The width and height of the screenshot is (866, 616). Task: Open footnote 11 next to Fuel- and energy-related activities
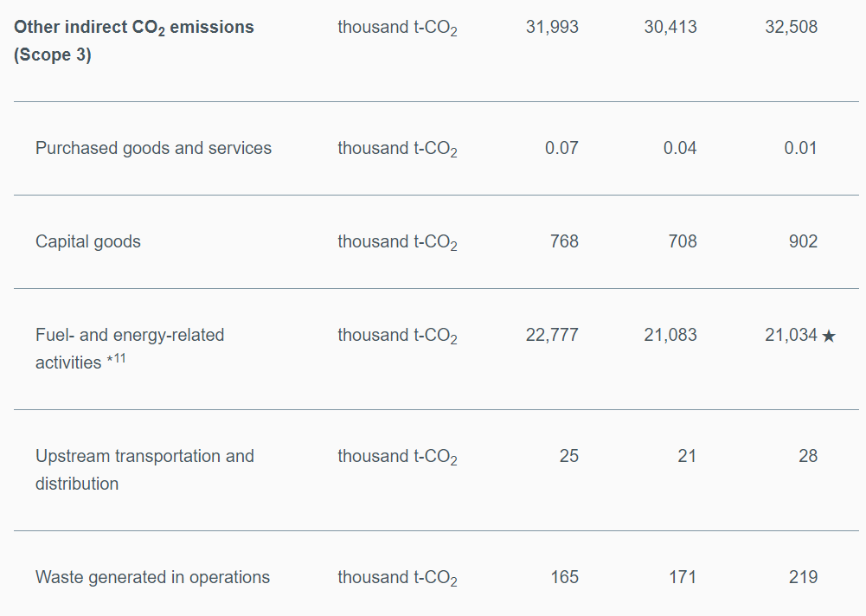116,360
